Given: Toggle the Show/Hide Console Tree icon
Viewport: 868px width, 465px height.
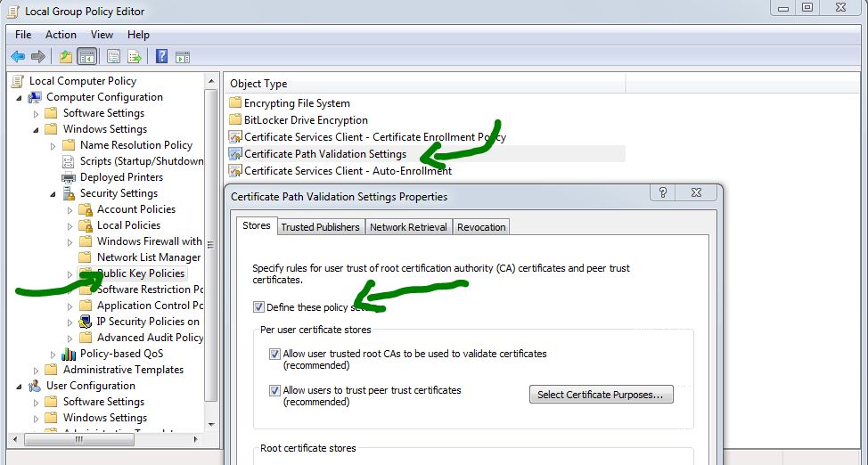Looking at the screenshot, I should point(87,56).
